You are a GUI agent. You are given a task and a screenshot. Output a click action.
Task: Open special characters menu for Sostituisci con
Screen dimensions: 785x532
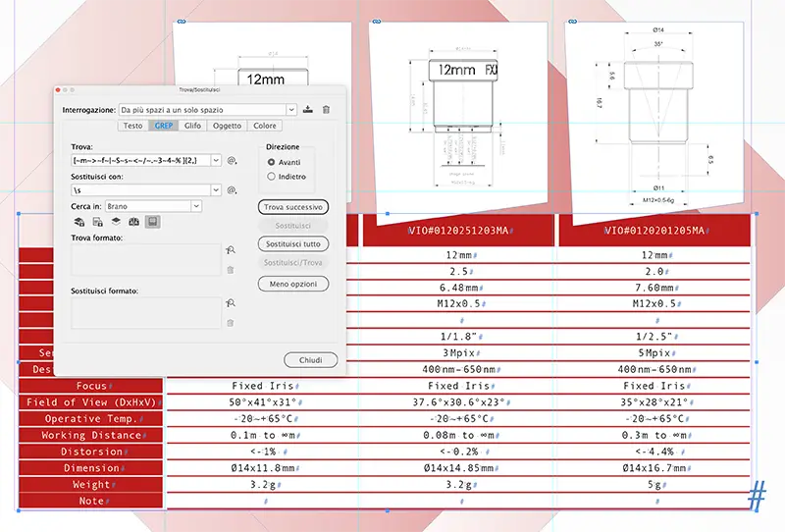pyautogui.click(x=233, y=190)
